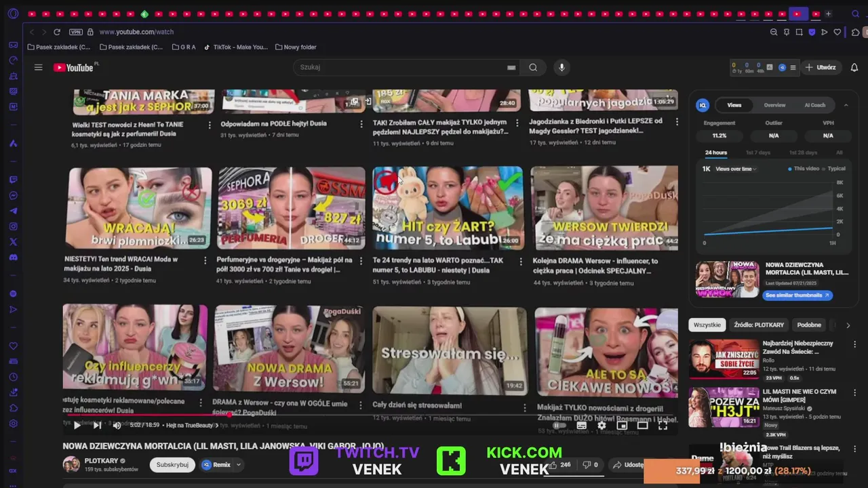Open options for Cały dzień się stresowałam video
Screen dimensions: 868x488
coord(524,407)
